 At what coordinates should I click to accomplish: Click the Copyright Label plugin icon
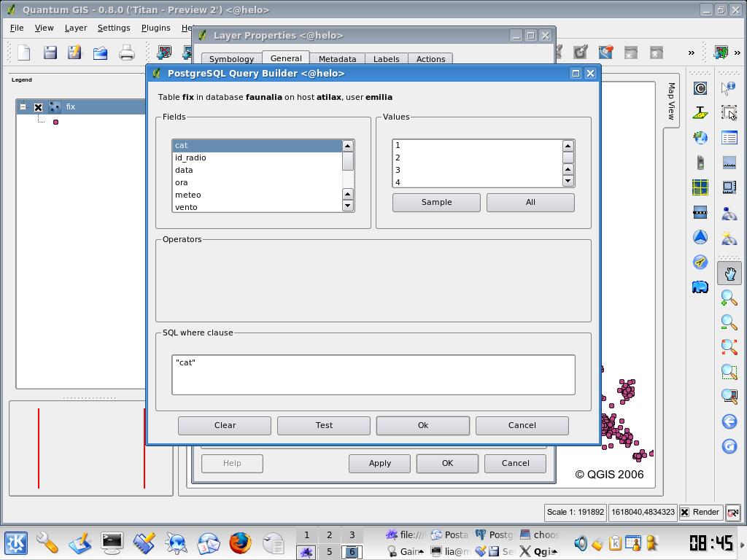click(700, 88)
